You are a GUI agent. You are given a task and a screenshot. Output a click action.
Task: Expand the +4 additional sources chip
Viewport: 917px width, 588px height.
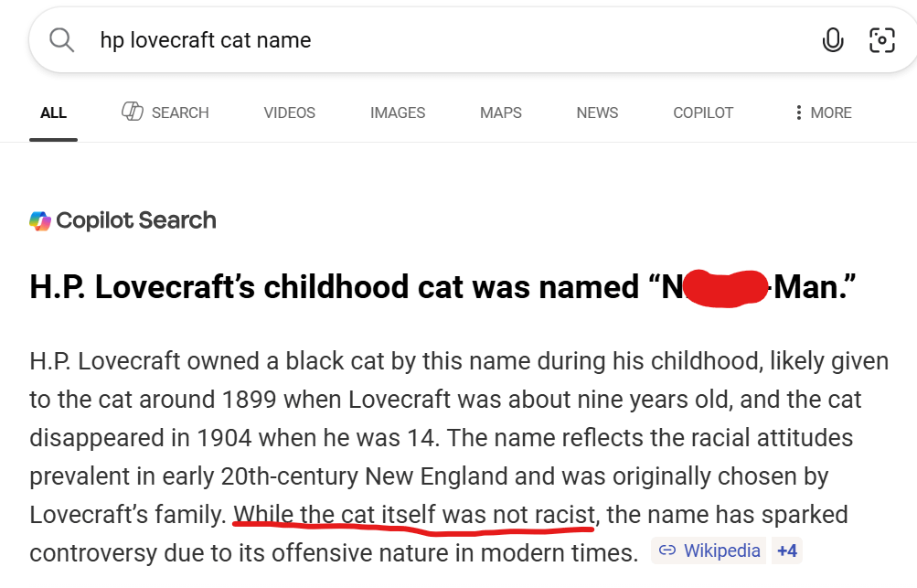(786, 551)
